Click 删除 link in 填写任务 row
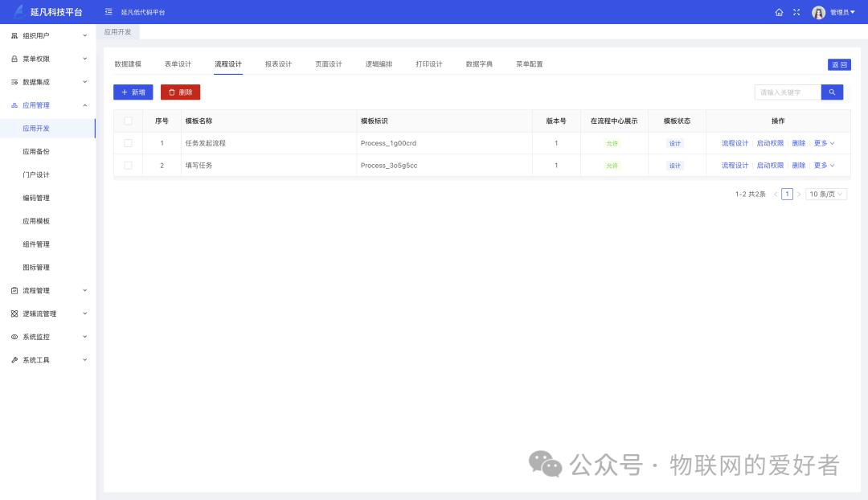This screenshot has height=500, width=868. click(x=798, y=165)
